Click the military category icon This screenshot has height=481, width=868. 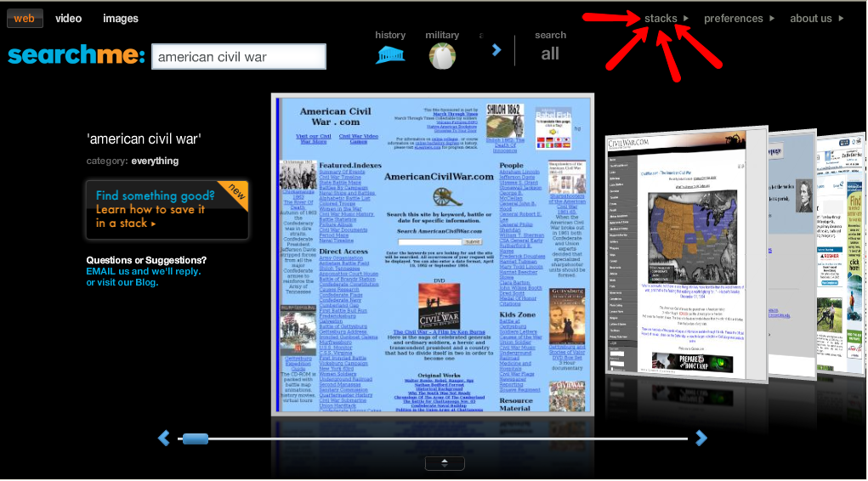click(x=442, y=56)
